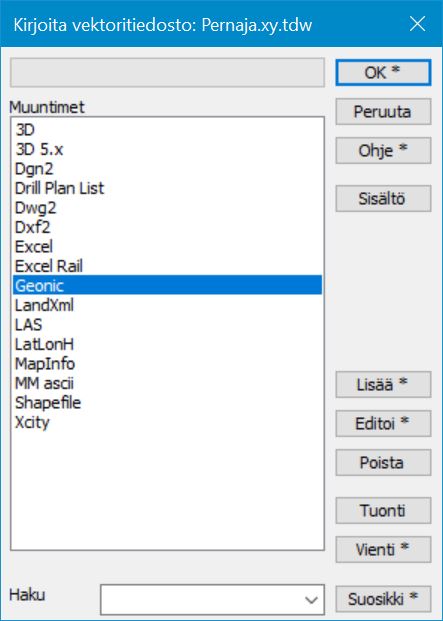Show contents with Sisältö button
The image size is (443, 621).
click(383, 198)
